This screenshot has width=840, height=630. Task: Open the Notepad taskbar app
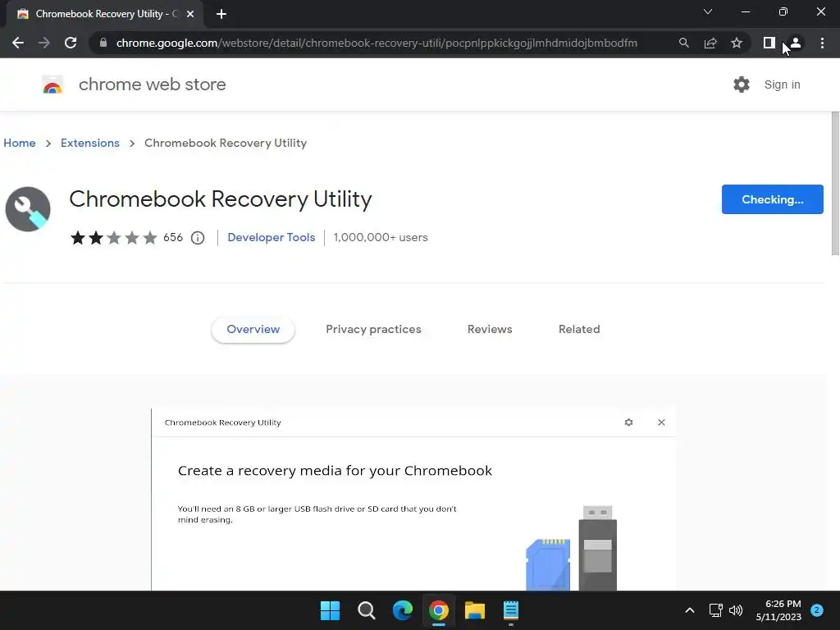point(511,610)
